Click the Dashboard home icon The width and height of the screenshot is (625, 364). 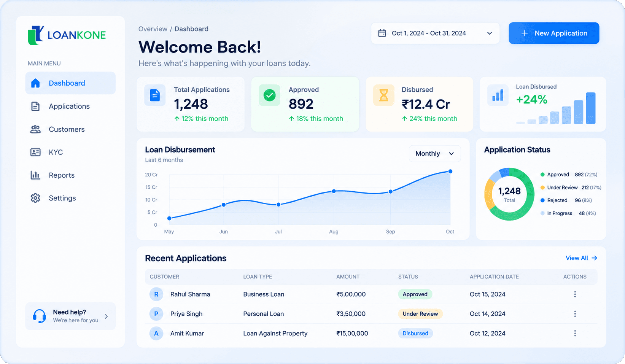click(x=35, y=83)
